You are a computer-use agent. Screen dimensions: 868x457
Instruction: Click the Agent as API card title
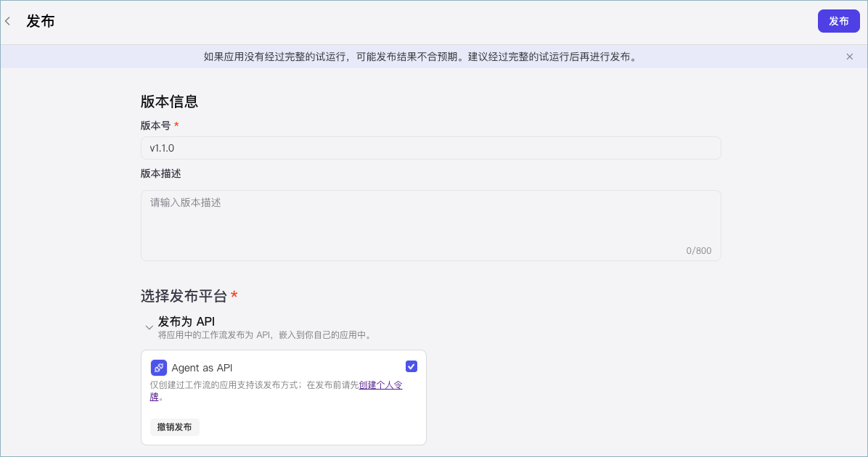[202, 368]
